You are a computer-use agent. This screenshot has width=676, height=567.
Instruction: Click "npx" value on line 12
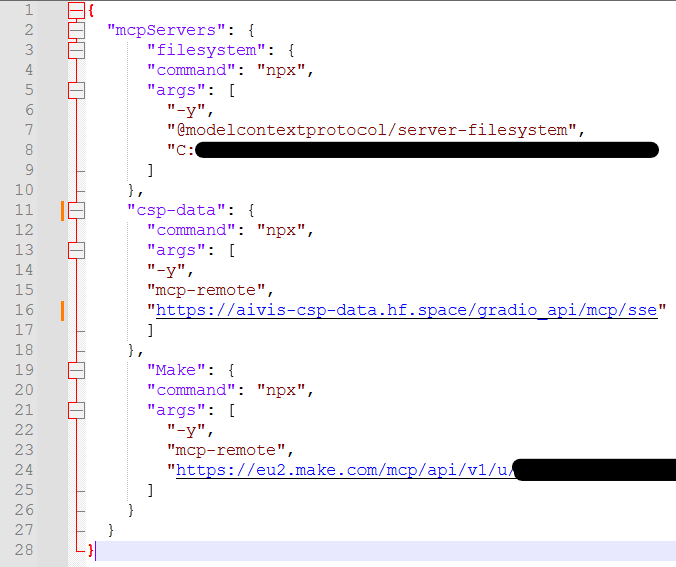pos(281,230)
